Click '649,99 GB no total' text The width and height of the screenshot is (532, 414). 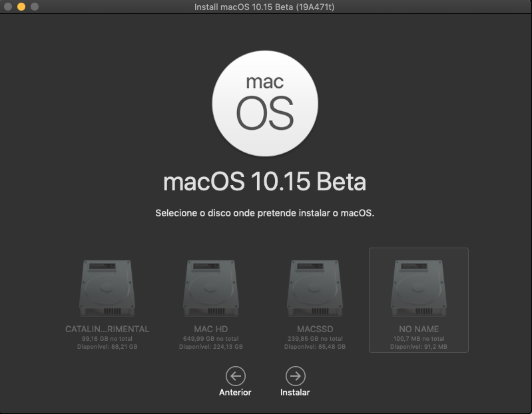coord(210,338)
